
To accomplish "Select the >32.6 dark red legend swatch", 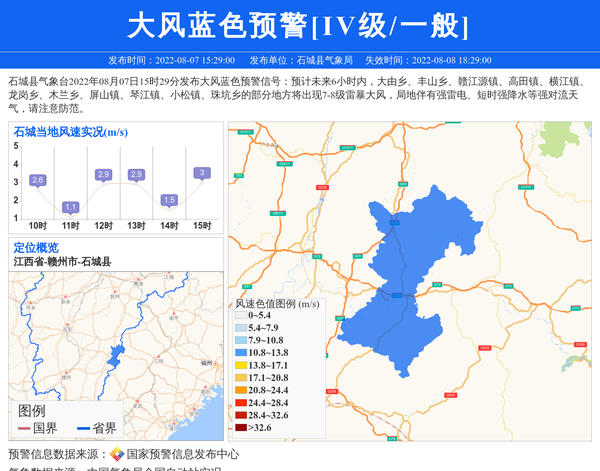I will tap(240, 428).
